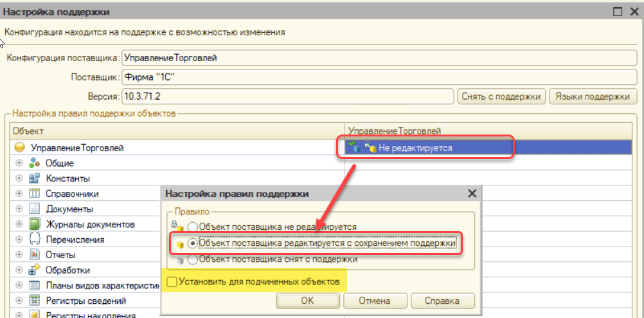Expand the Справочники tree node
This screenshot has height=318, width=644.
click(19, 193)
